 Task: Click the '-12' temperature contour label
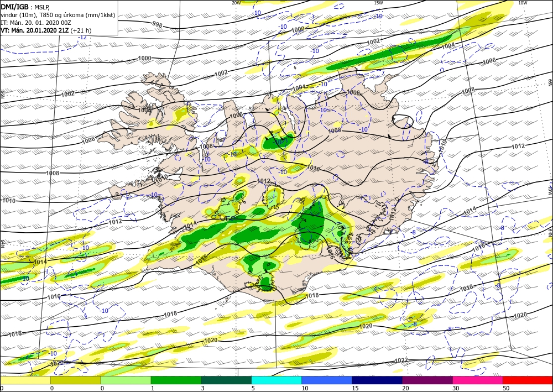coord(82,37)
